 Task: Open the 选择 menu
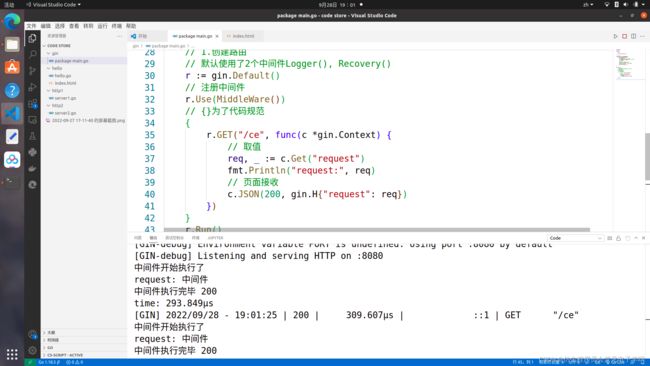coord(60,26)
